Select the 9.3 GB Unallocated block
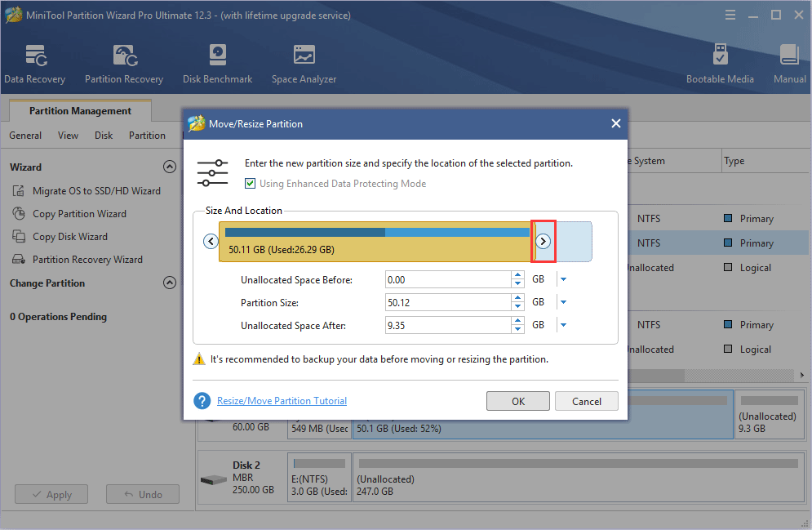Viewport: 812px width, 530px height. click(769, 415)
